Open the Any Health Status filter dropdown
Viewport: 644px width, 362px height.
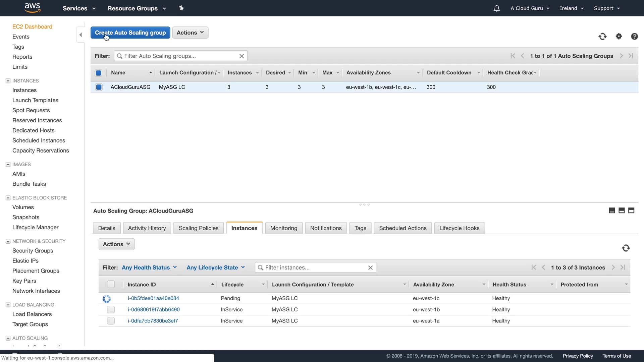(149, 267)
